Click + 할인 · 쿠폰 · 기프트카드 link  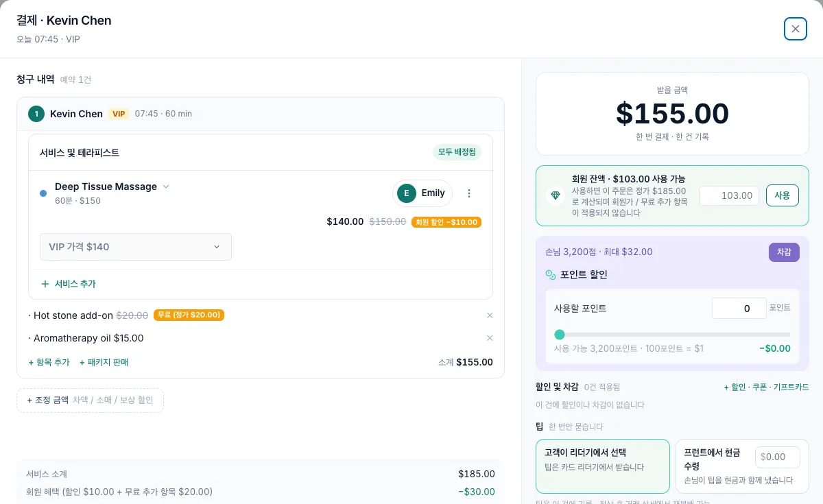coord(766,387)
